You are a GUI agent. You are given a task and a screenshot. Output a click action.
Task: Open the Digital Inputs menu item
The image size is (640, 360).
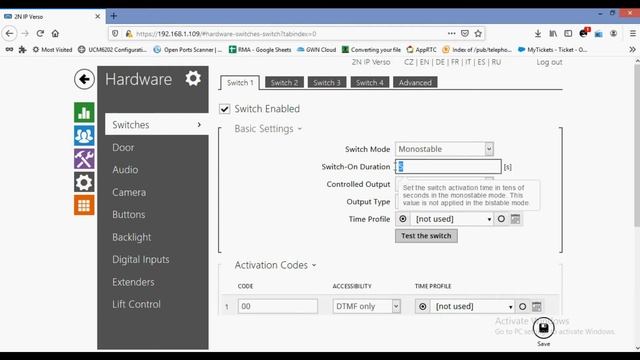(141, 260)
